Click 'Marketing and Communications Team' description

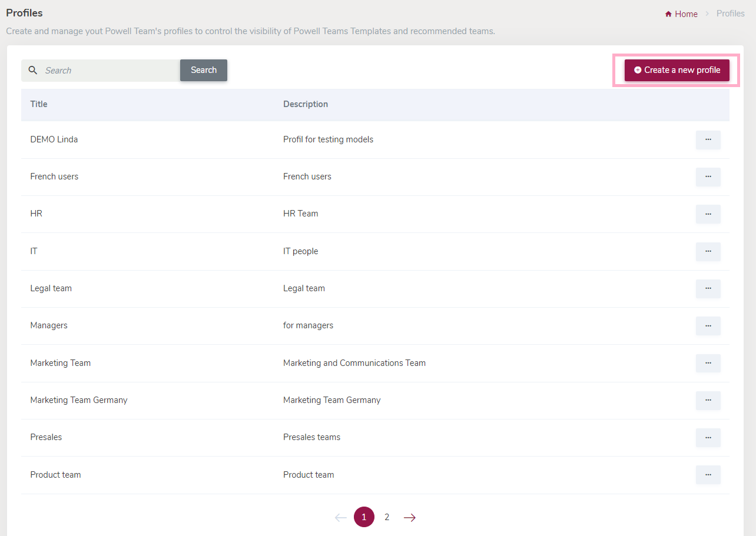tap(354, 363)
